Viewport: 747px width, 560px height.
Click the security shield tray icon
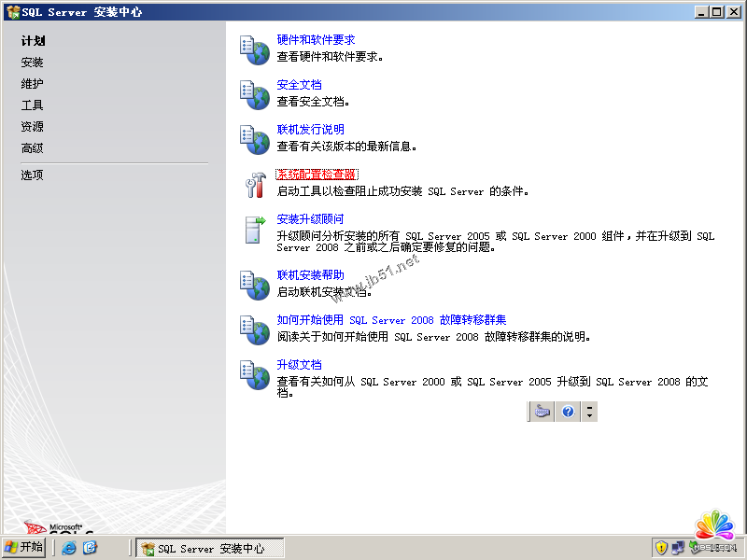pyautogui.click(x=661, y=548)
